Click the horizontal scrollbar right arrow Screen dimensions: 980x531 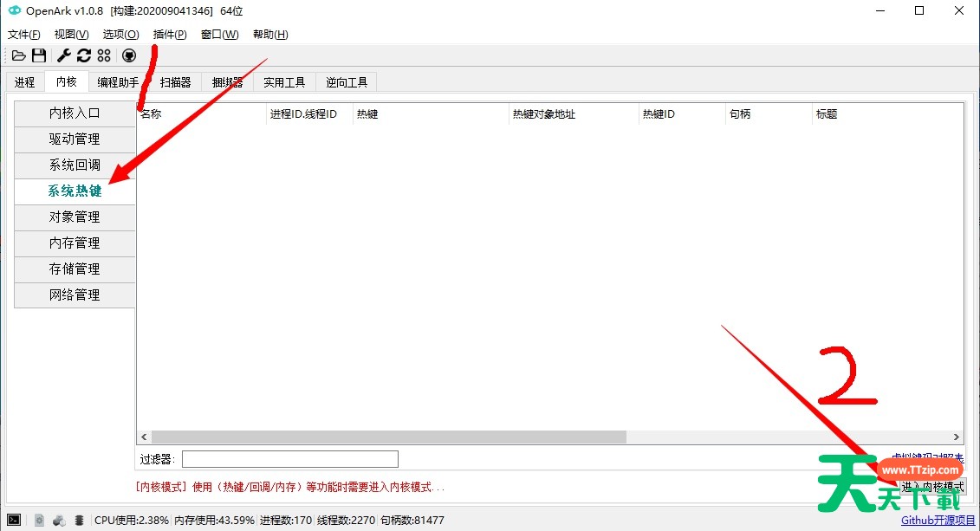[957, 437]
